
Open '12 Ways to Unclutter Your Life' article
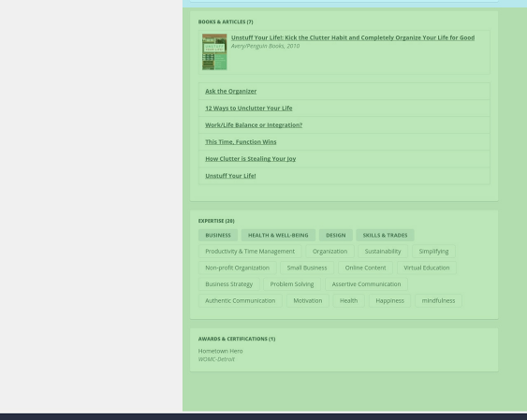click(x=249, y=109)
